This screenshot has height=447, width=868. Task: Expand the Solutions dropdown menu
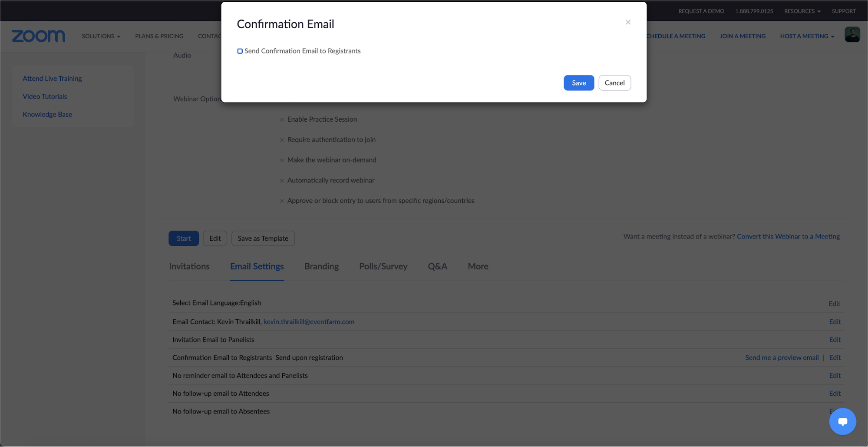tap(101, 36)
